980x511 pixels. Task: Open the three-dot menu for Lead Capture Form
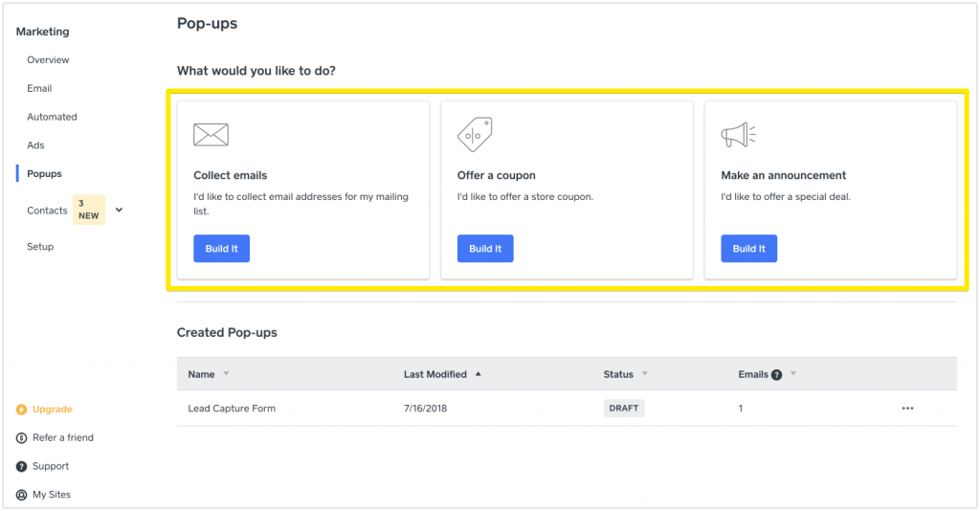907,409
